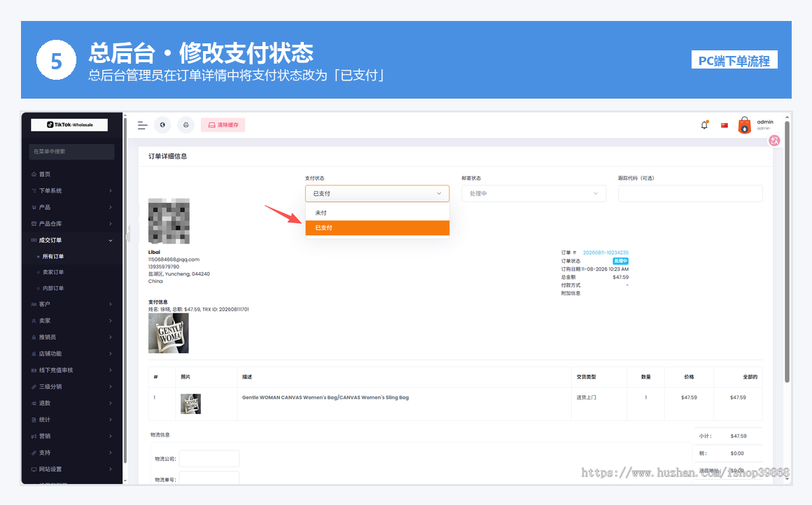This screenshot has width=812, height=505.
Task: Expand 产品 menu chevron
Action: [x=111, y=208]
